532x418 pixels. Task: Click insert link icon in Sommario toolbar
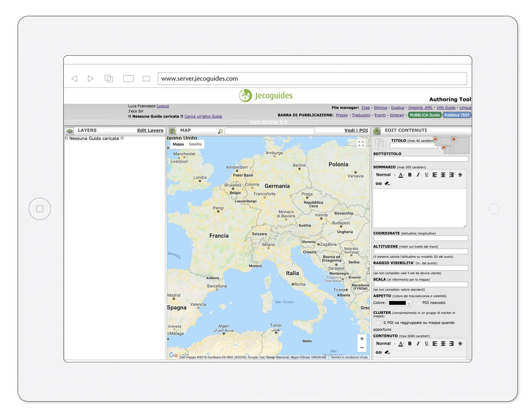(x=378, y=184)
